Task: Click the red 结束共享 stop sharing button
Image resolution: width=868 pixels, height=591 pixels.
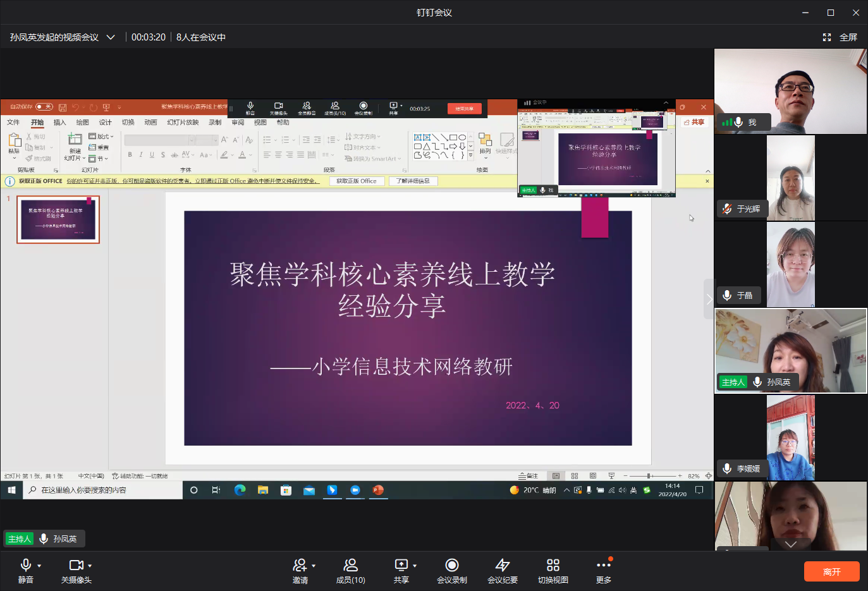Action: tap(465, 109)
